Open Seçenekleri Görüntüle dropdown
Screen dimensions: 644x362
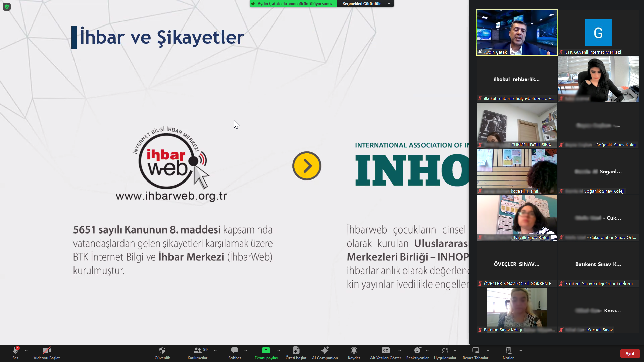[x=365, y=4]
